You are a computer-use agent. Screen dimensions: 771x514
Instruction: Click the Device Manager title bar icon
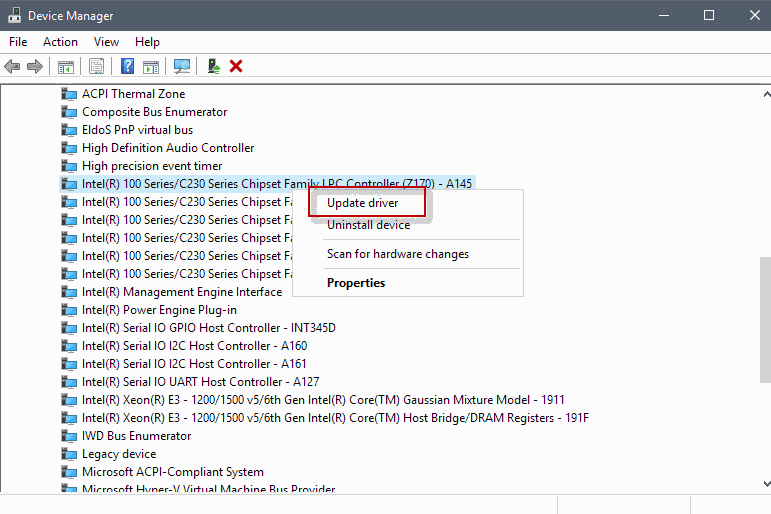point(14,15)
